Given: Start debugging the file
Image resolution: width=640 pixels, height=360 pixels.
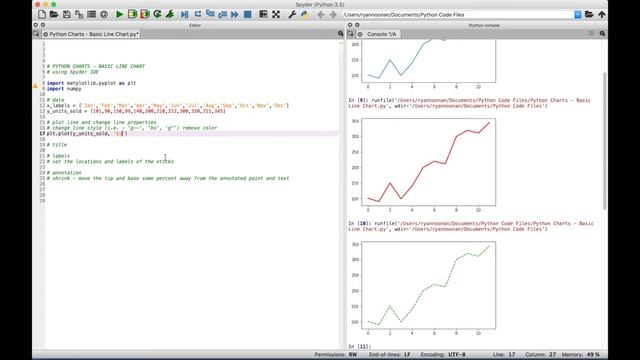Looking at the screenshot, I should [184, 15].
